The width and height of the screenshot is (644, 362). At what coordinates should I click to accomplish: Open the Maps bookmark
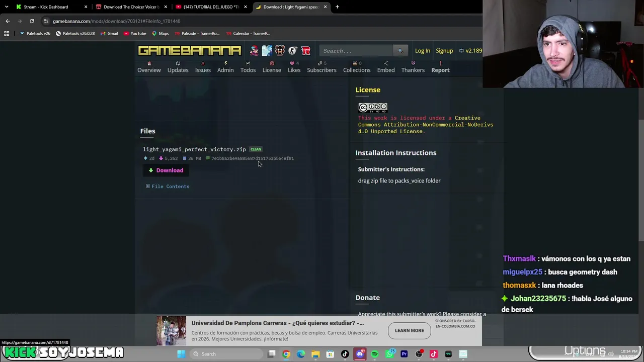(x=160, y=34)
